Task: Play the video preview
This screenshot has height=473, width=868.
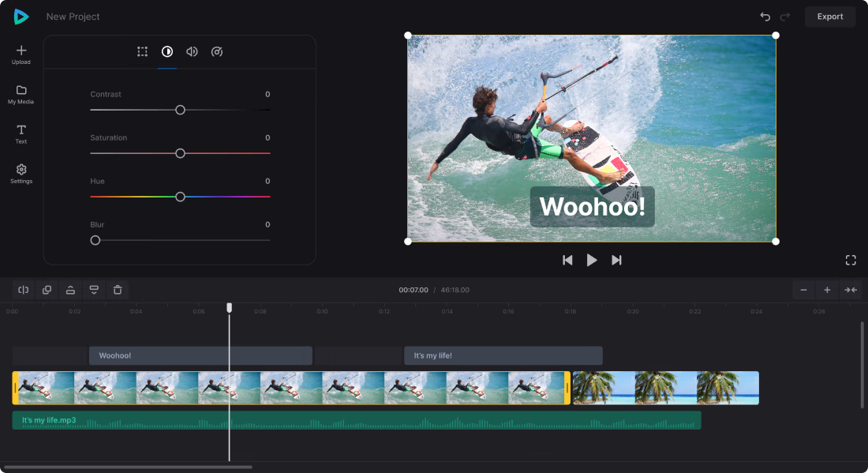Action: tap(592, 260)
